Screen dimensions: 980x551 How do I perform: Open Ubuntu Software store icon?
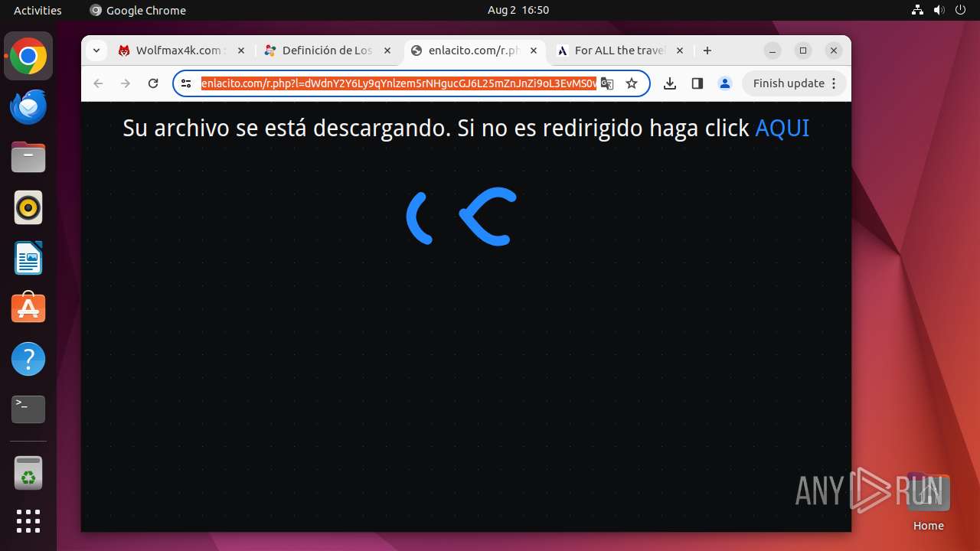tap(28, 308)
